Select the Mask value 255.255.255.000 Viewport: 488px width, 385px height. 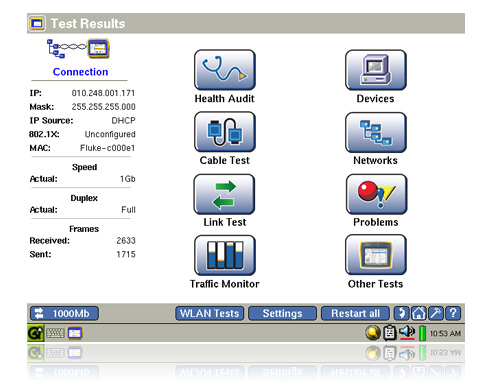[103, 107]
